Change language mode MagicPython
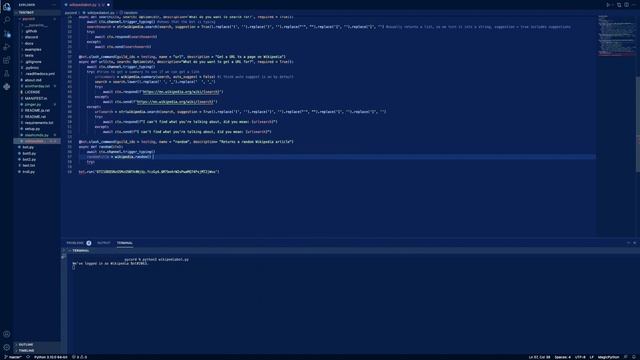Image resolution: width=640 pixels, height=360 pixels. click(609, 357)
